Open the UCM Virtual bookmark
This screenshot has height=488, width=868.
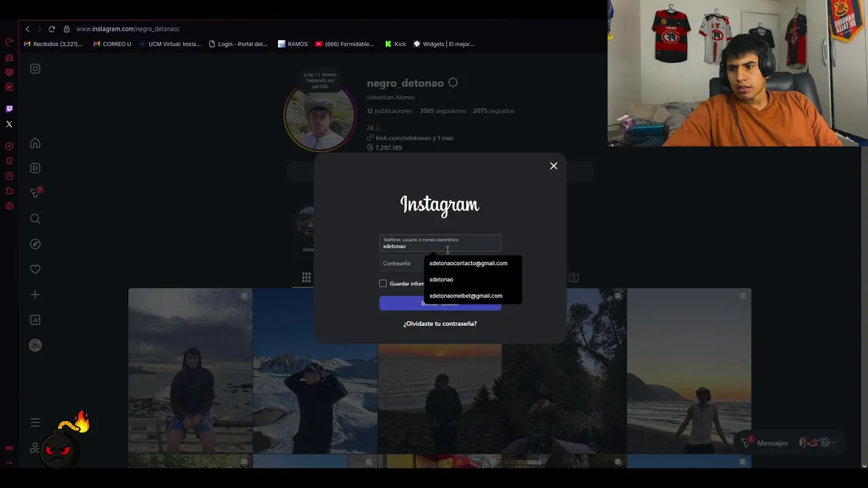pos(170,44)
